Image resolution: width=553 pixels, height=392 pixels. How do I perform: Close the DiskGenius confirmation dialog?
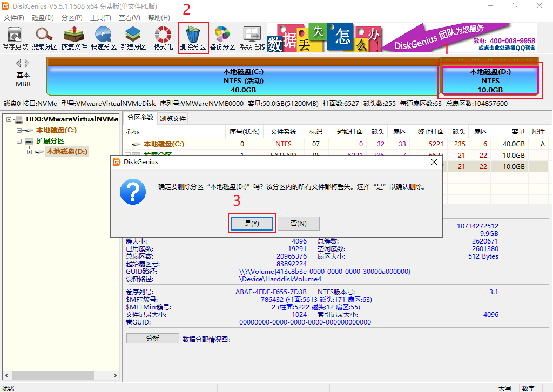click(x=434, y=162)
